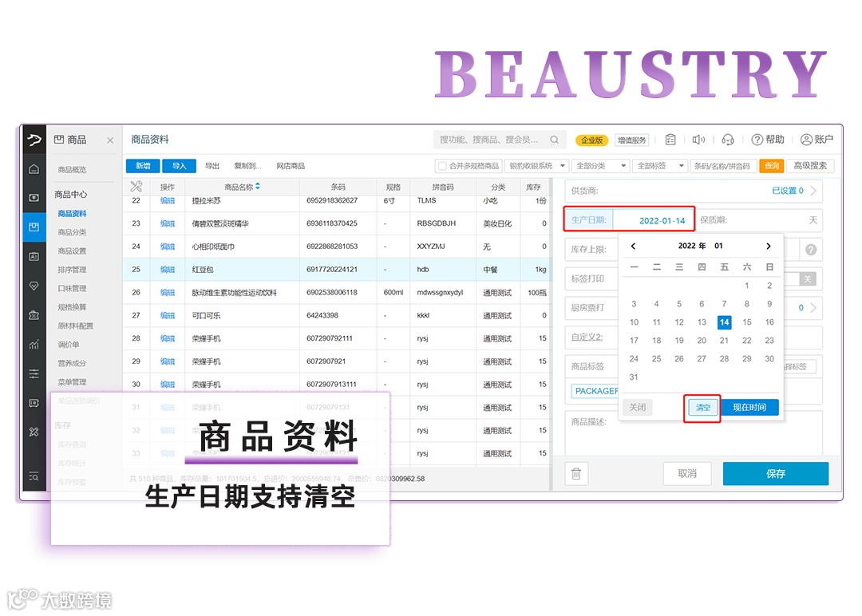Go to next month in calendar
Screen dimensions: 862x616
pos(769,247)
